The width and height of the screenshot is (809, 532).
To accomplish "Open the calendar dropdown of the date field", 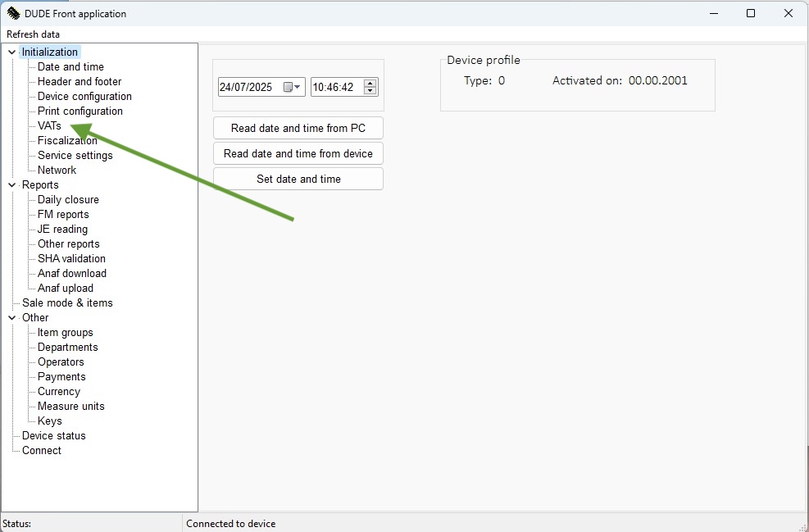I will [x=292, y=87].
